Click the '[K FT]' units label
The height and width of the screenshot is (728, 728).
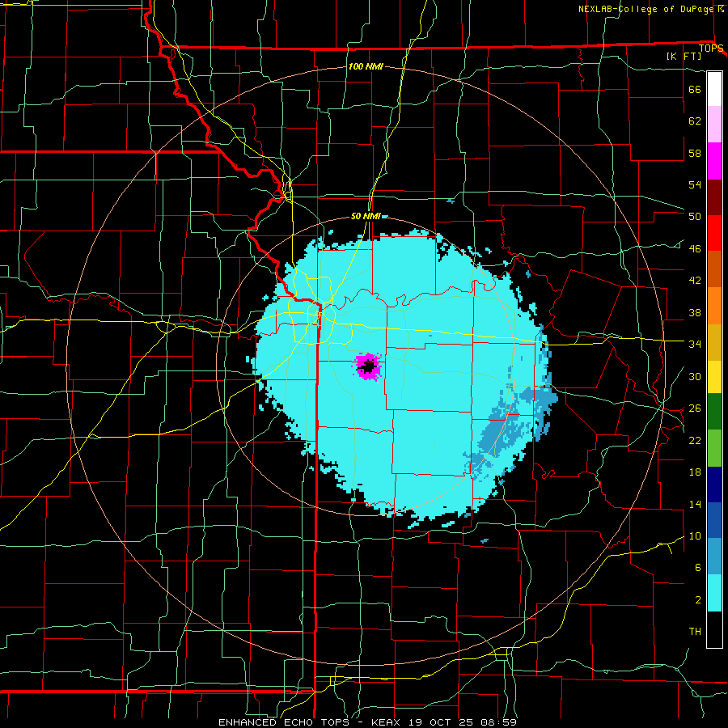[684, 57]
